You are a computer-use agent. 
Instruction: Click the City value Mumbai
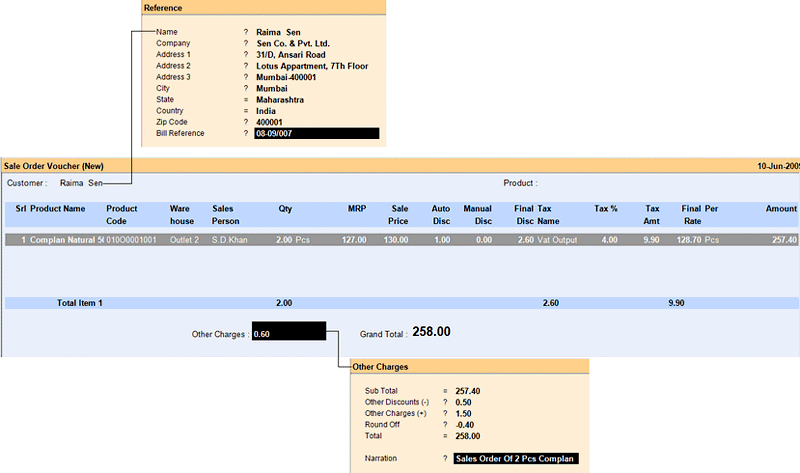(272, 88)
